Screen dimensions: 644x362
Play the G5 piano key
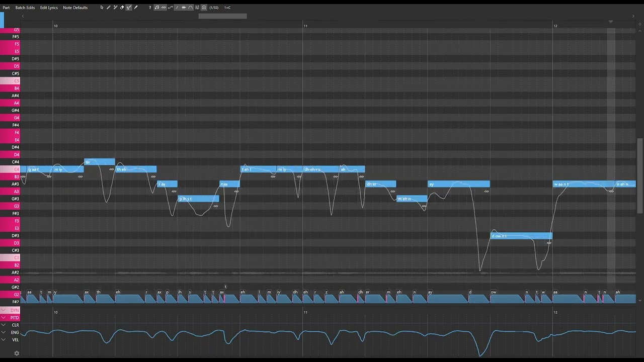[10, 30]
